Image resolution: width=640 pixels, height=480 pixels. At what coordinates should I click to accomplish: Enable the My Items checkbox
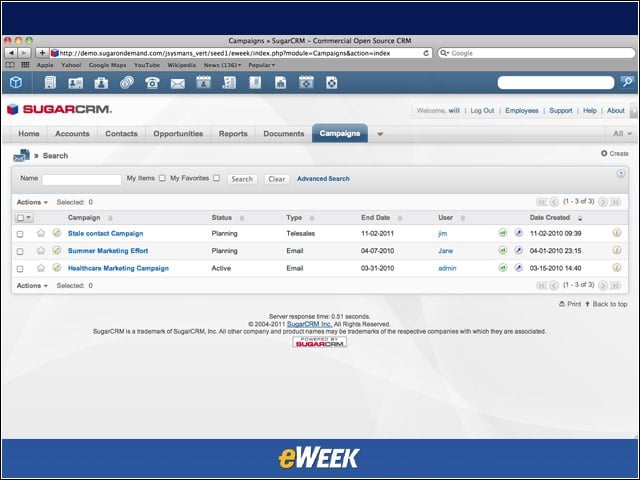(x=162, y=178)
